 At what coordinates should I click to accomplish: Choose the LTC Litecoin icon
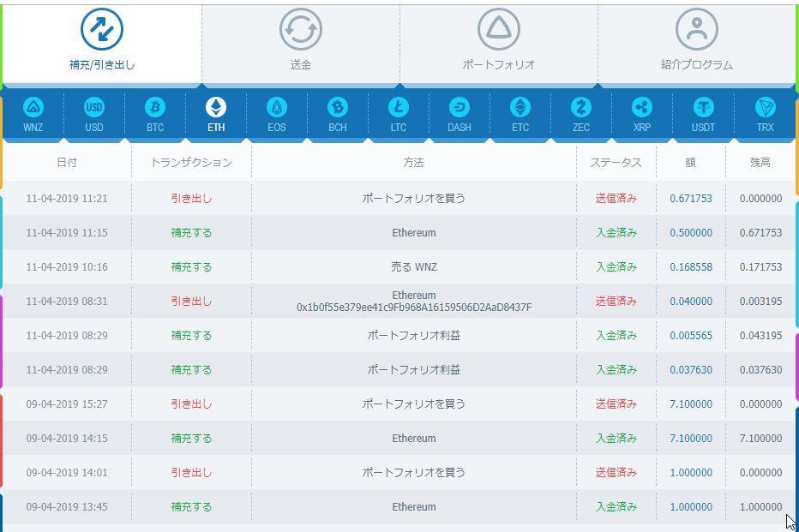pyautogui.click(x=398, y=114)
